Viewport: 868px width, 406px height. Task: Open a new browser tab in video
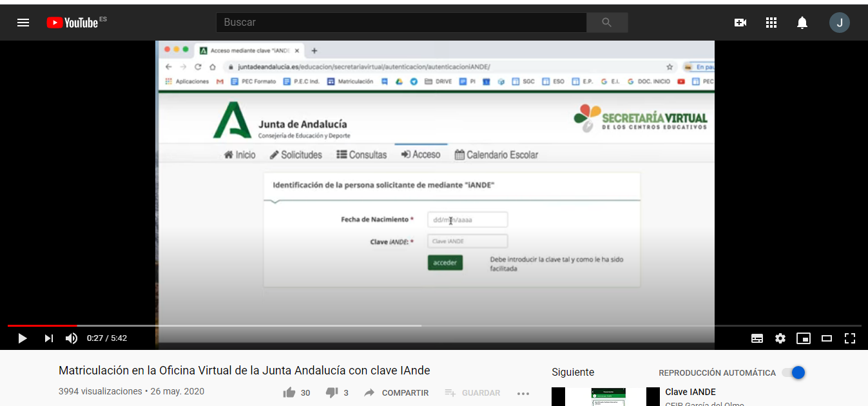point(314,50)
